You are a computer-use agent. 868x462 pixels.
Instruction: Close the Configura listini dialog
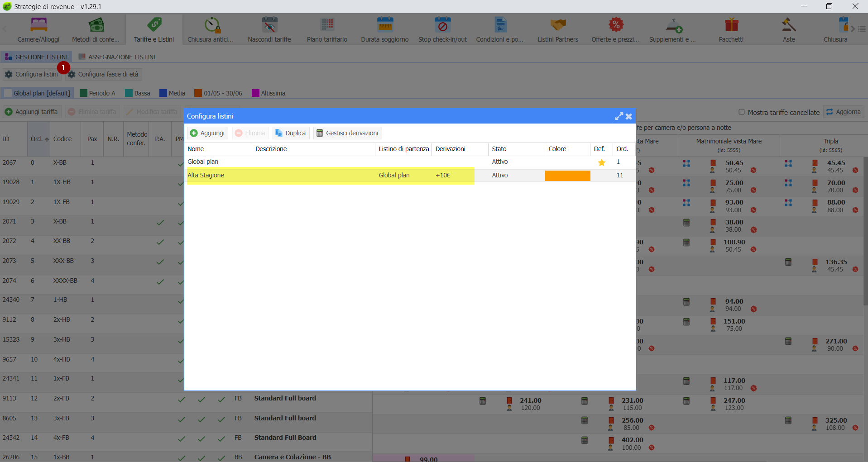(629, 116)
